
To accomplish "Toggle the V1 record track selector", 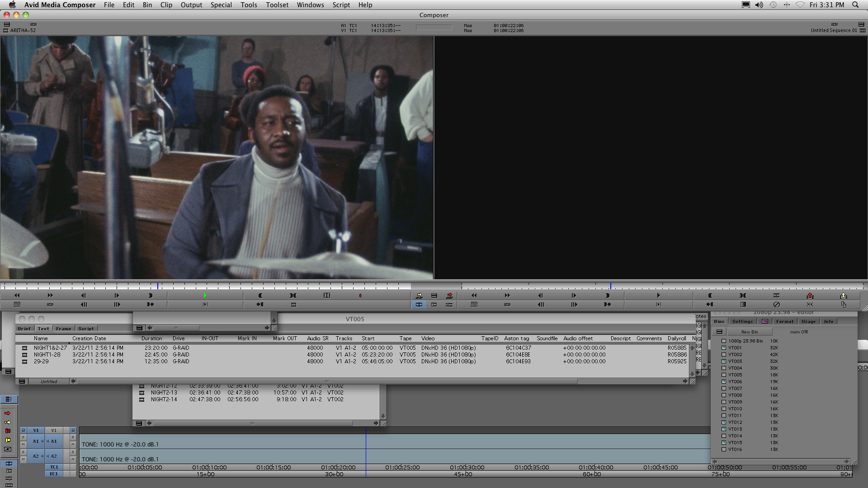I will (54, 430).
